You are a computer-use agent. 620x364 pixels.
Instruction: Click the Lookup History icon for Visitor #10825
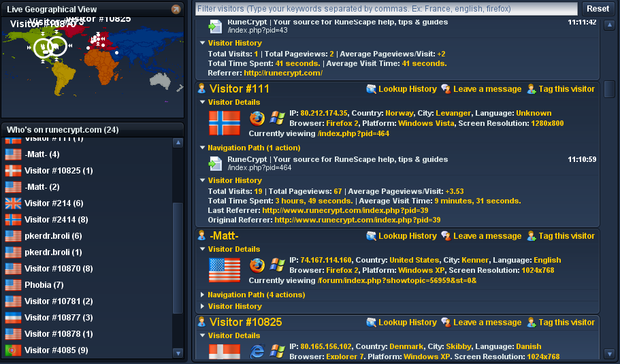[372, 322]
